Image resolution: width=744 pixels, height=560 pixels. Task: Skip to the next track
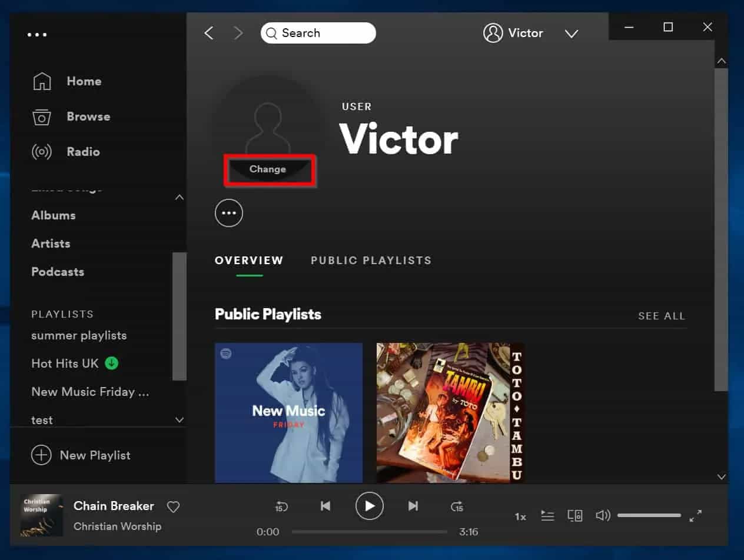tap(413, 506)
